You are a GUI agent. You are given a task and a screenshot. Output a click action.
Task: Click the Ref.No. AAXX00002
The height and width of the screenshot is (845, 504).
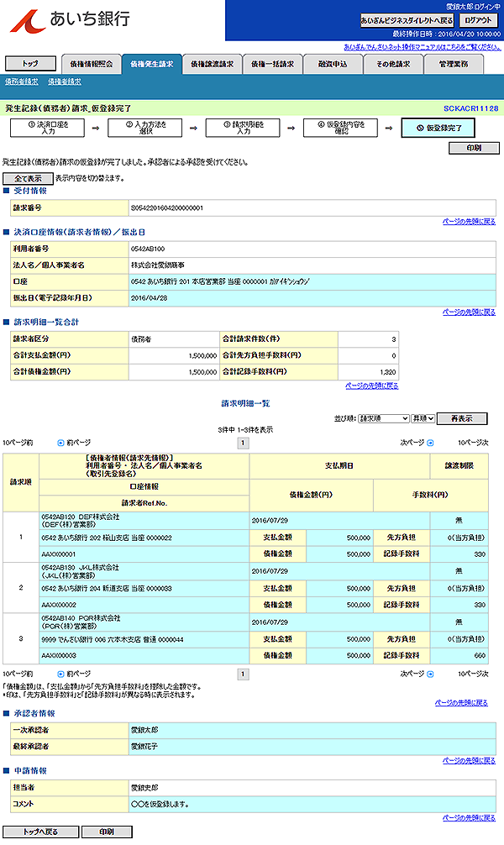pyautogui.click(x=59, y=605)
